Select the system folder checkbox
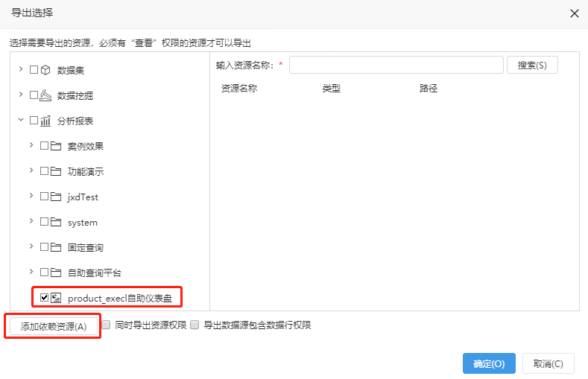The image size is (588, 379). (x=44, y=221)
